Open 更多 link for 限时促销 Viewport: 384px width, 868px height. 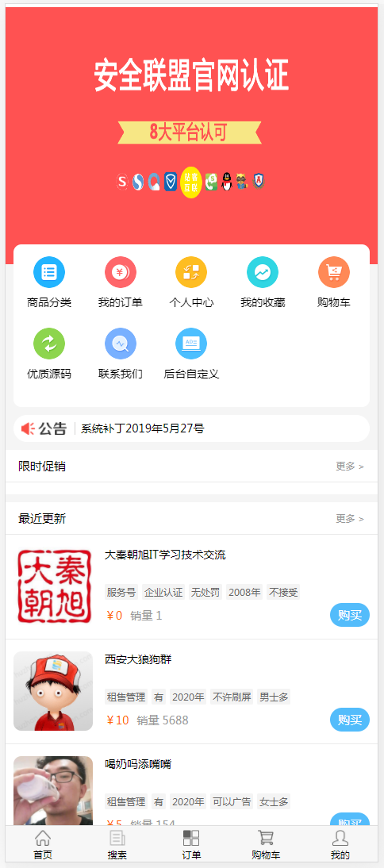tap(350, 466)
